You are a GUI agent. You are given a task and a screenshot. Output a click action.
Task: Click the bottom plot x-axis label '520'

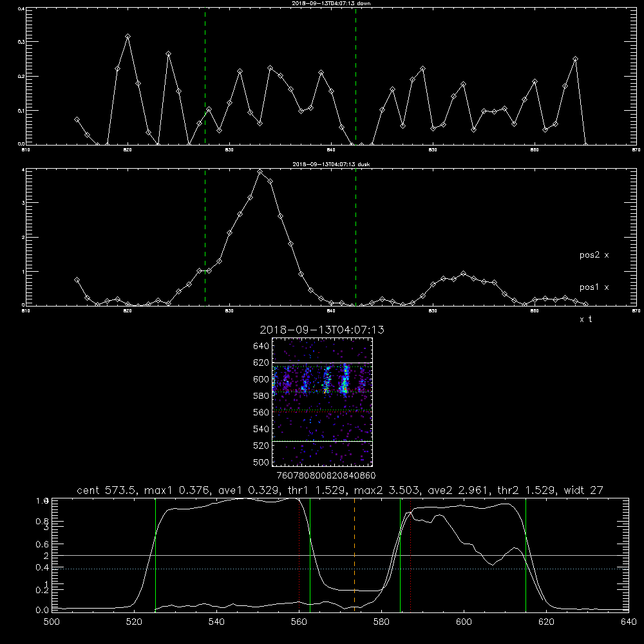(x=134, y=622)
